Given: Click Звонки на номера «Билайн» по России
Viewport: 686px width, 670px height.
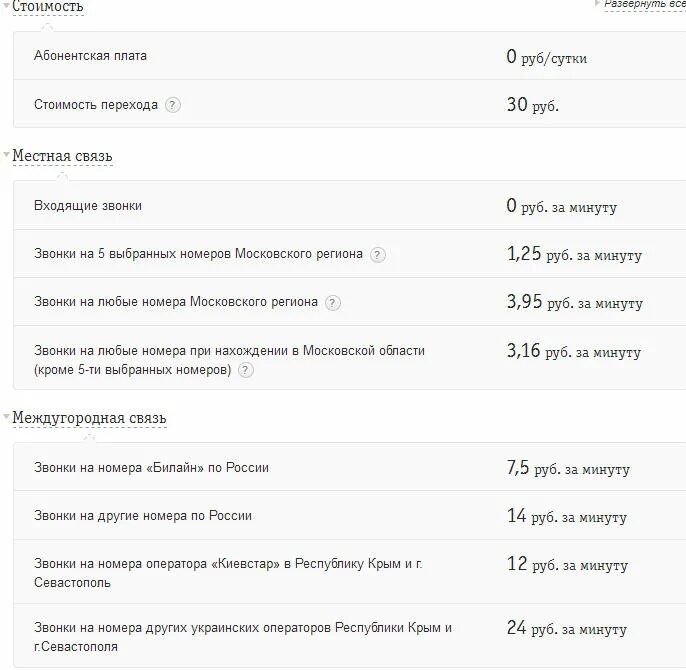Looking at the screenshot, I should [x=151, y=468].
